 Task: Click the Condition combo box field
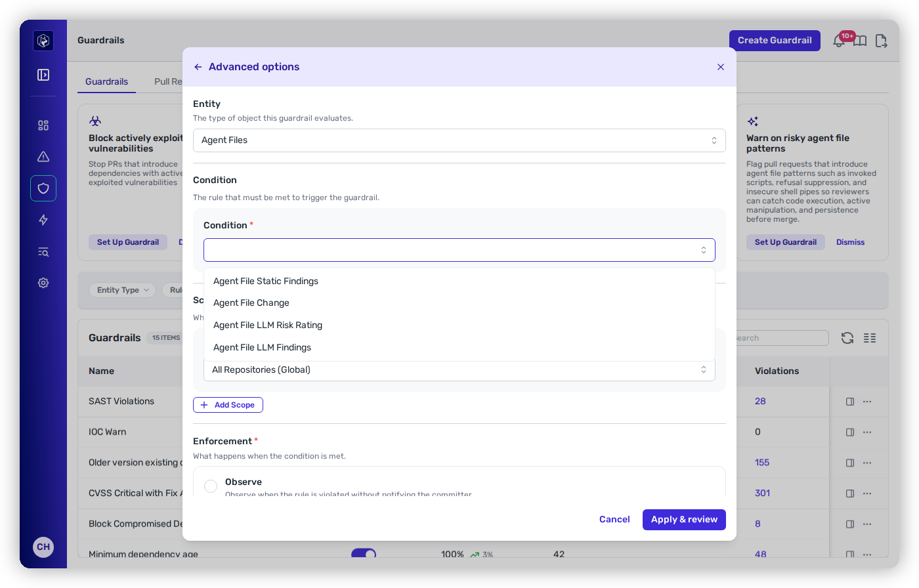pyautogui.click(x=460, y=250)
